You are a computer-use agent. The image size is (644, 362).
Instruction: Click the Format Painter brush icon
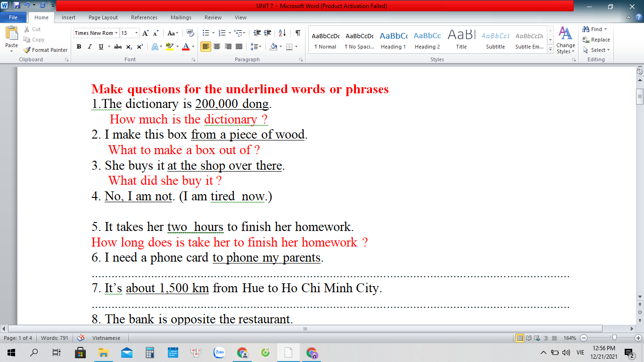(27, 50)
